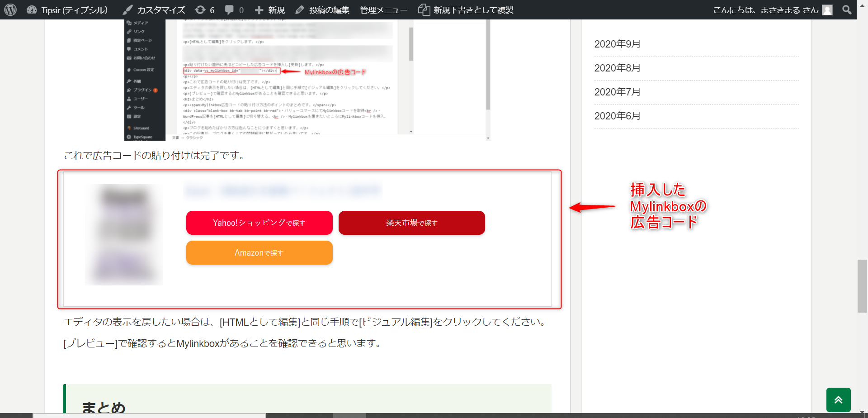Click the WordPress editor screenshot image
This screenshot has height=418, width=868.
tap(307, 80)
